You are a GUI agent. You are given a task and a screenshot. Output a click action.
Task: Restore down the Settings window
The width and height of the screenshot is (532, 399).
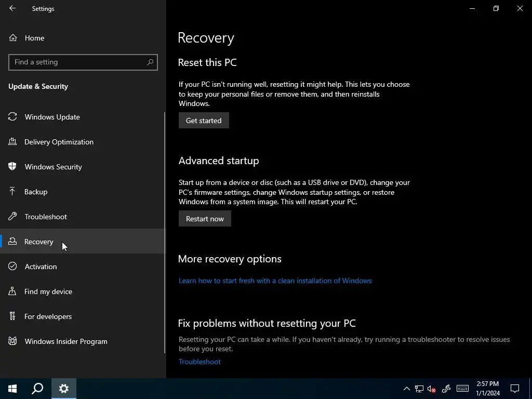(x=496, y=8)
